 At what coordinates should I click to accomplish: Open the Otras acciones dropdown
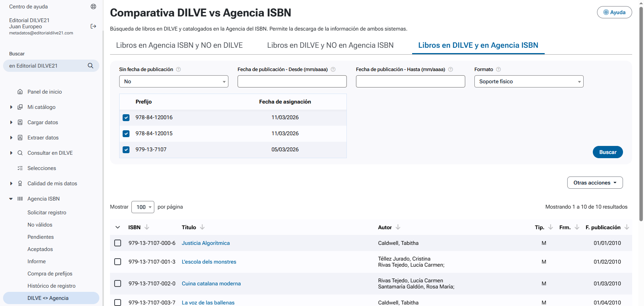point(595,183)
